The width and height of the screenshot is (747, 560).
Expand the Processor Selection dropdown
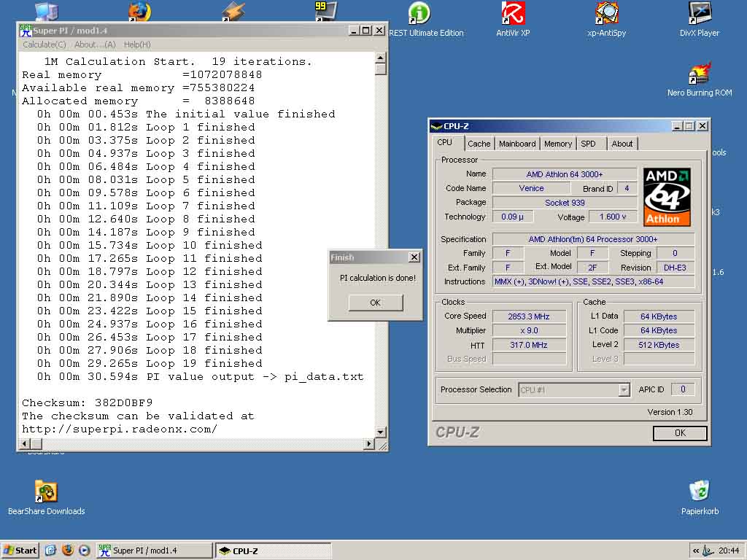624,390
